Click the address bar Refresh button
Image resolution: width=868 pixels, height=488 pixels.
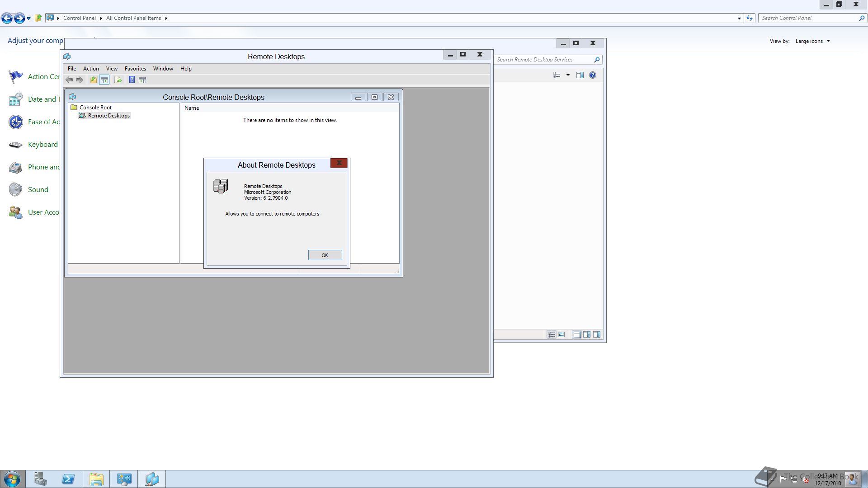pyautogui.click(x=750, y=18)
